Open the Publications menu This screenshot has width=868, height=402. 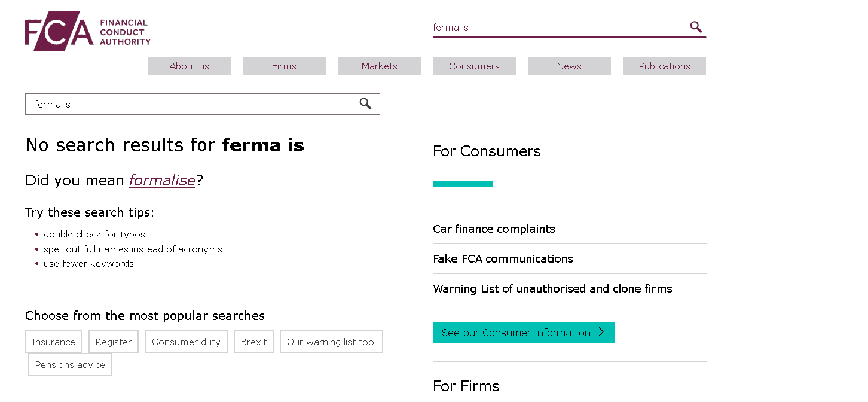point(664,66)
